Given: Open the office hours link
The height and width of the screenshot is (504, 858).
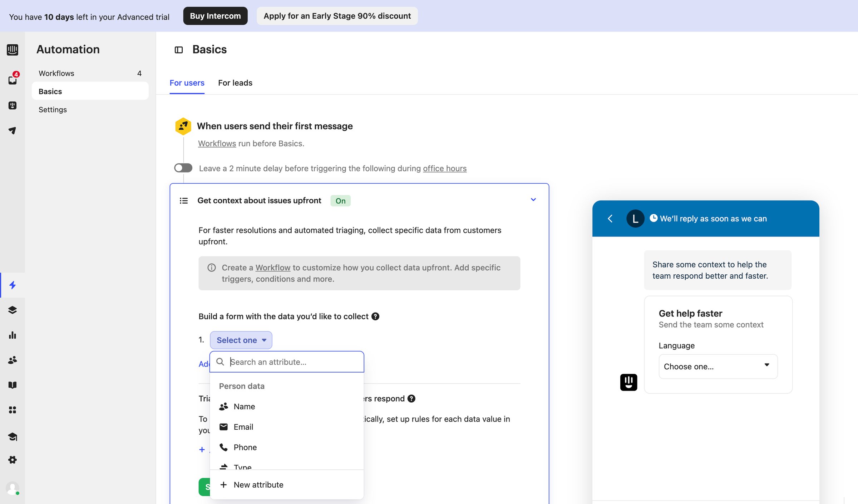Looking at the screenshot, I should tap(445, 168).
